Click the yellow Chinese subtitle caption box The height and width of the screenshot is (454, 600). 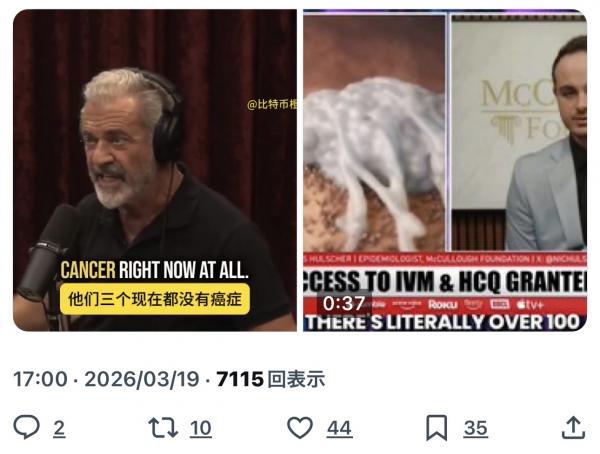coord(155,299)
